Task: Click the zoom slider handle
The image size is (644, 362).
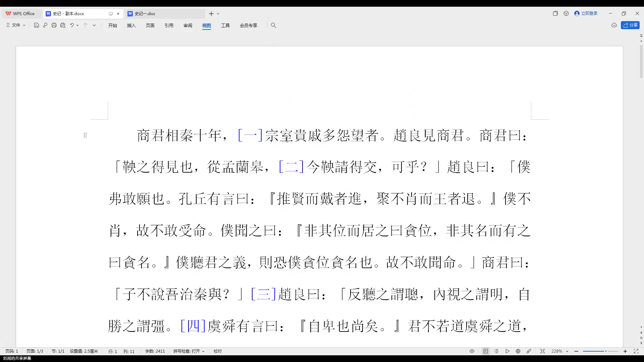Action: [606, 351]
